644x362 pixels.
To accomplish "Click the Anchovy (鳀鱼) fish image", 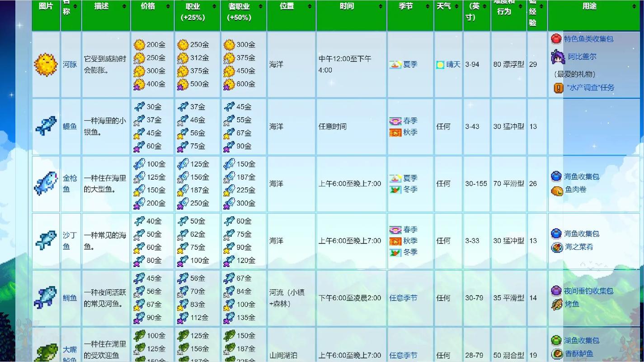I will tap(46, 126).
